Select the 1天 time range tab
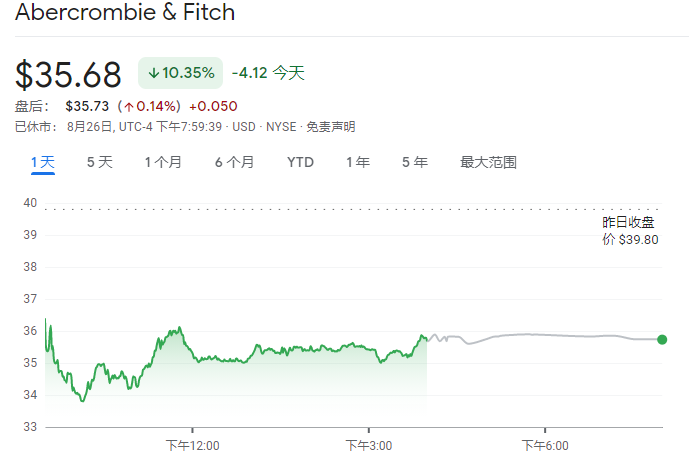Viewport: 689px width, 472px height. [42, 162]
